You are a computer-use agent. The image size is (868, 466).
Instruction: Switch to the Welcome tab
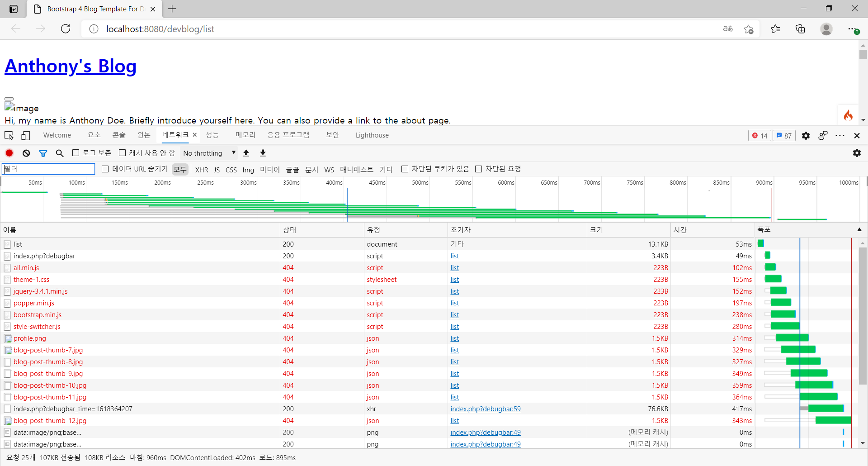[57, 135]
